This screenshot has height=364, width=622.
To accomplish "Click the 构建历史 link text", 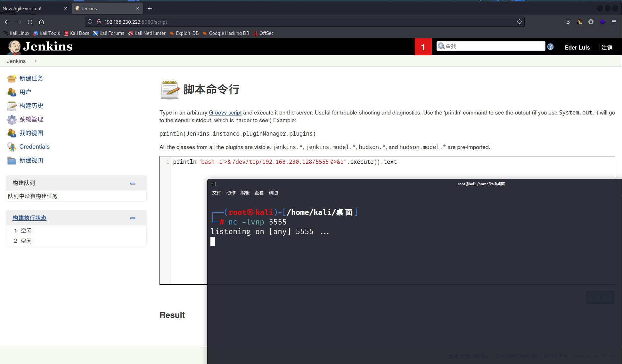I will click(31, 106).
